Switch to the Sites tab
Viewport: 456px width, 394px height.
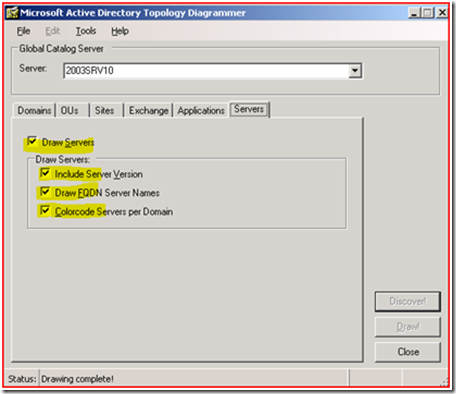tap(106, 110)
